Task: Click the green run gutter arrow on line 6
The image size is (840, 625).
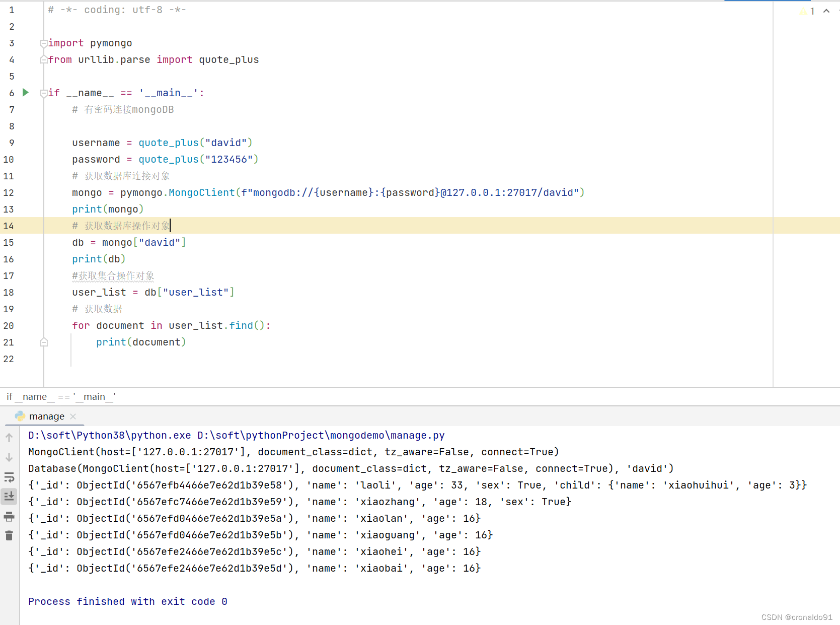Action: tap(26, 93)
